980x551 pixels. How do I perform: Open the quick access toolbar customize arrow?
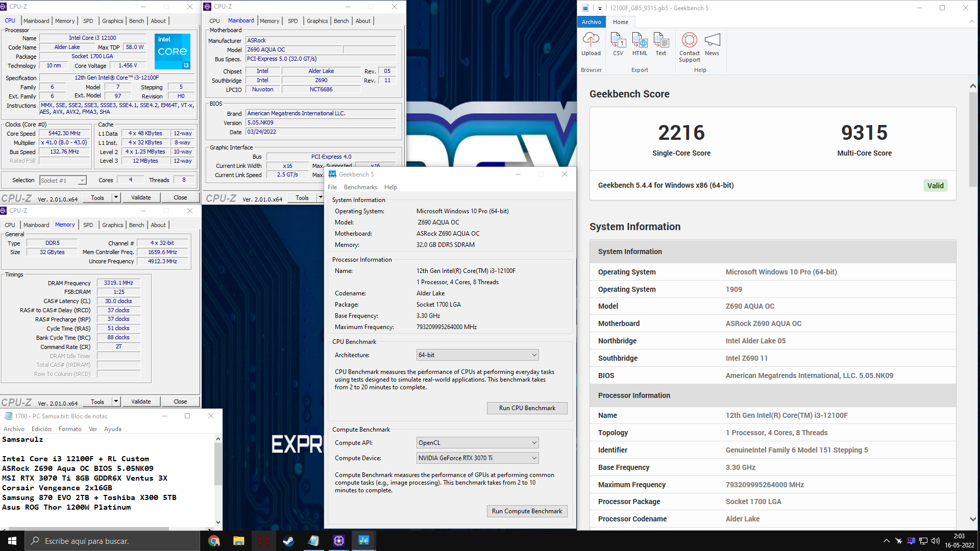tap(600, 8)
